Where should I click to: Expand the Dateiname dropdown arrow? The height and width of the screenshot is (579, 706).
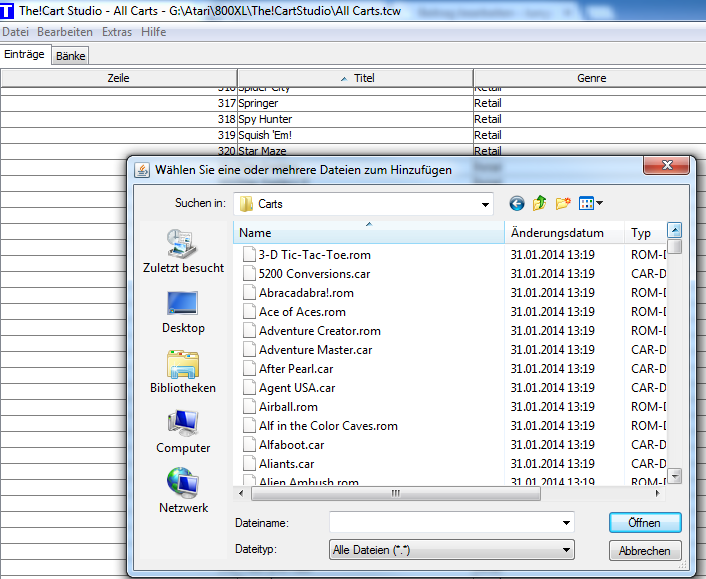pos(567,522)
